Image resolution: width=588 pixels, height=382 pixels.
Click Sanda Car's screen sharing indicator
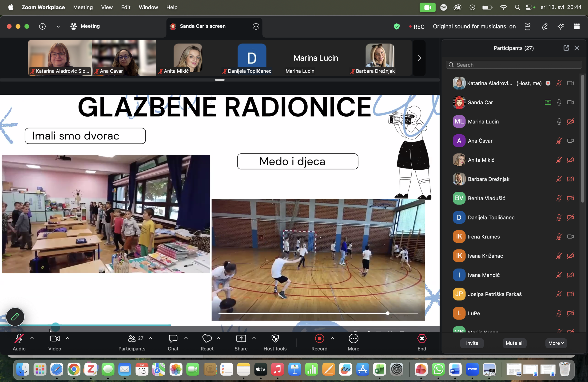coord(548,102)
